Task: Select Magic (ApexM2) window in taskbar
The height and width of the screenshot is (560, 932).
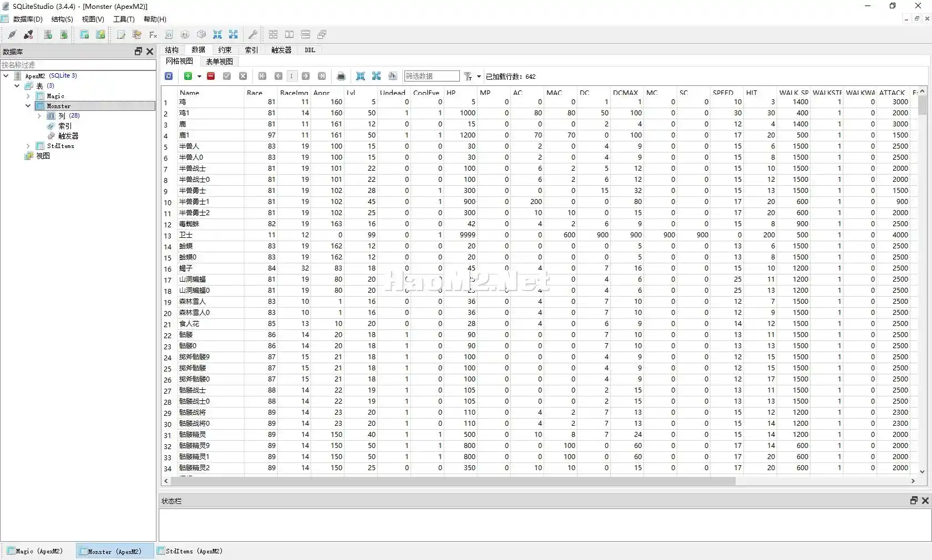Action: point(35,551)
